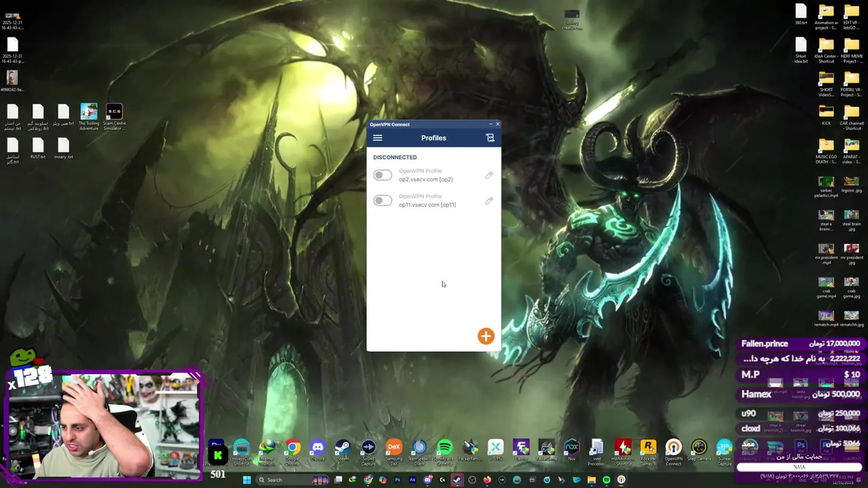This screenshot has width=868, height=488.
Task: Minimize the OpenVPN Connect window
Action: click(490, 124)
